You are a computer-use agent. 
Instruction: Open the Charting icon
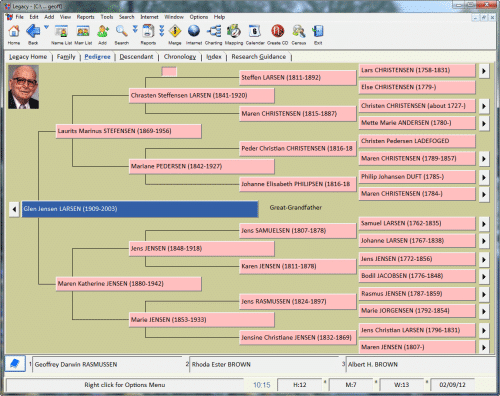pos(213,31)
